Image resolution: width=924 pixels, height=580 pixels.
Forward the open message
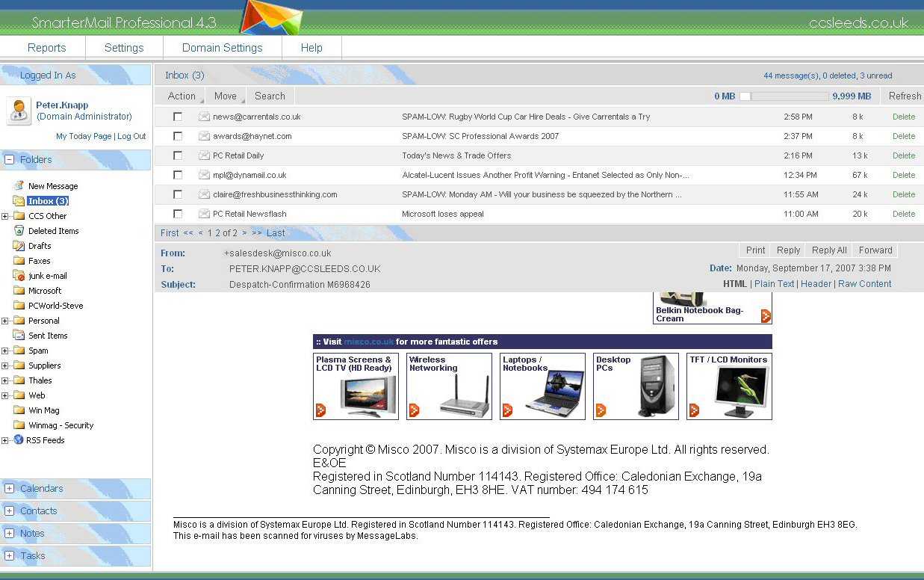pyautogui.click(x=875, y=250)
